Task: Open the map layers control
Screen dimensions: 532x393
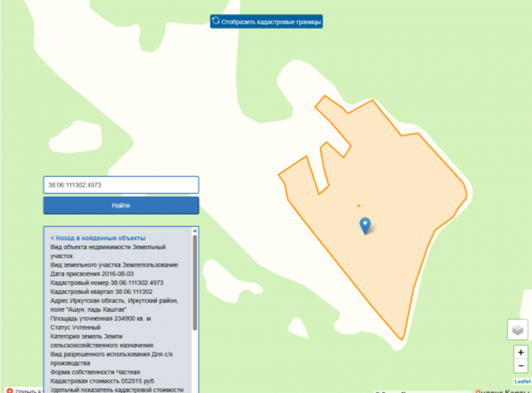Action: pos(517,330)
